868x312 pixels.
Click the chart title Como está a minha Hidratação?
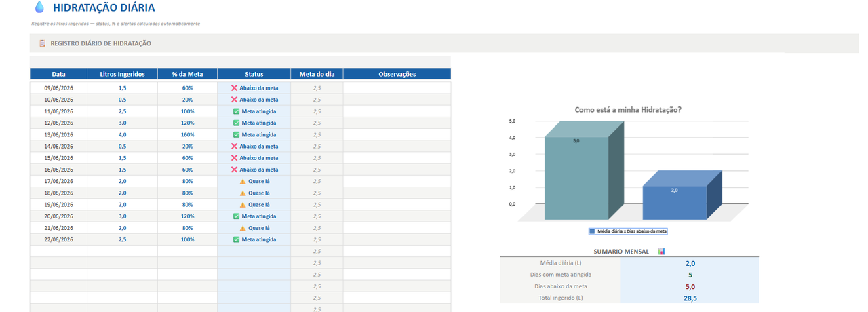(x=628, y=109)
